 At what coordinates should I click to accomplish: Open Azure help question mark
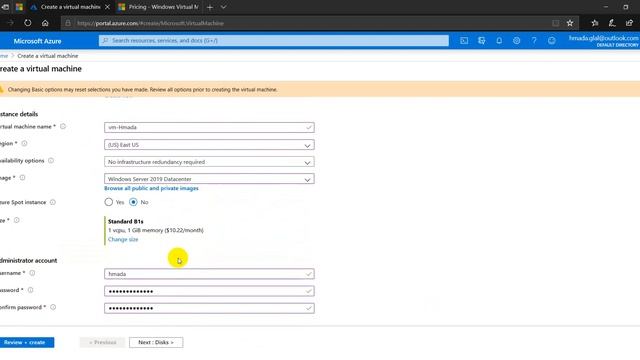(534, 41)
